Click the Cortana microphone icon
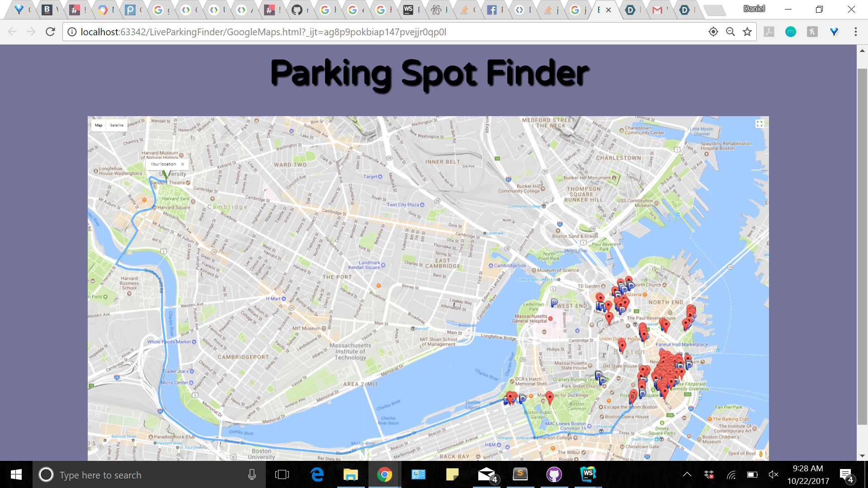Screen dimensions: 868x488 tap(252, 474)
